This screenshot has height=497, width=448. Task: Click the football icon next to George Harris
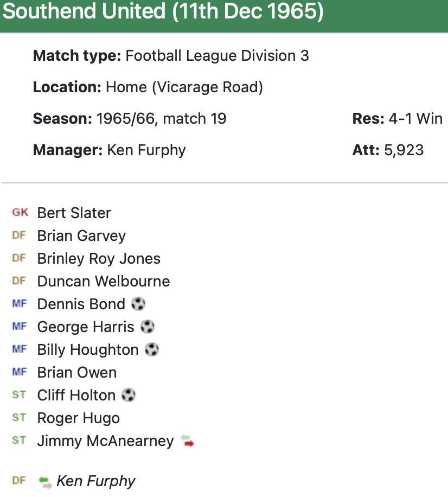tap(148, 327)
